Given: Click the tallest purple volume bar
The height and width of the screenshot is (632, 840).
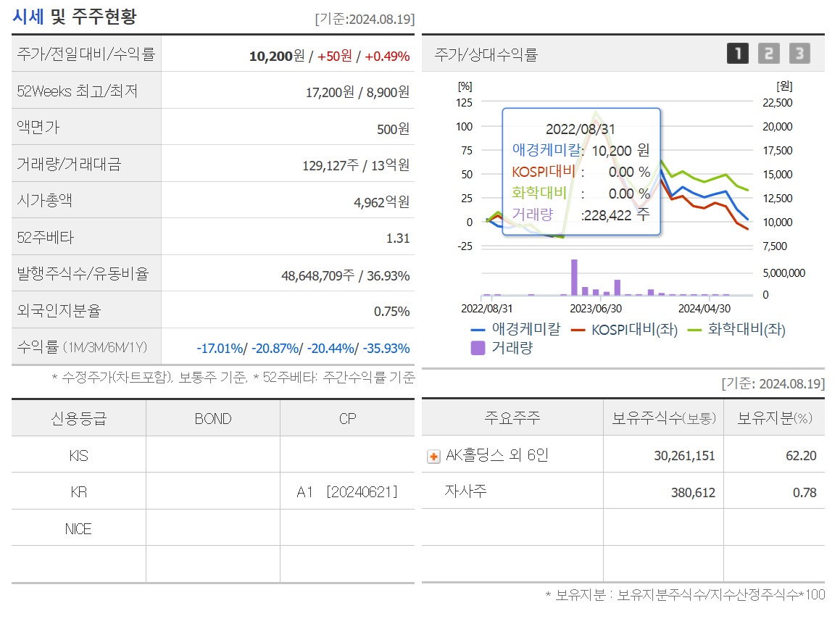Looking at the screenshot, I should coord(574,278).
